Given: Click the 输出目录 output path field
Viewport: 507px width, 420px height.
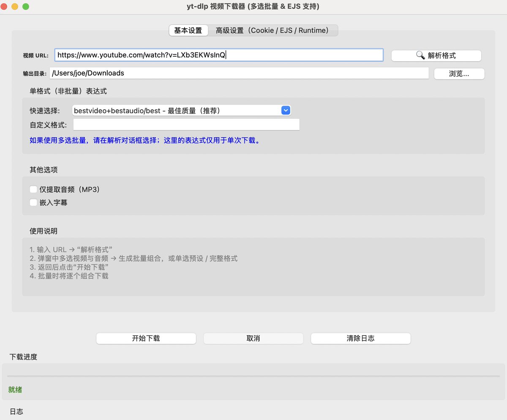Looking at the screenshot, I should pyautogui.click(x=239, y=73).
